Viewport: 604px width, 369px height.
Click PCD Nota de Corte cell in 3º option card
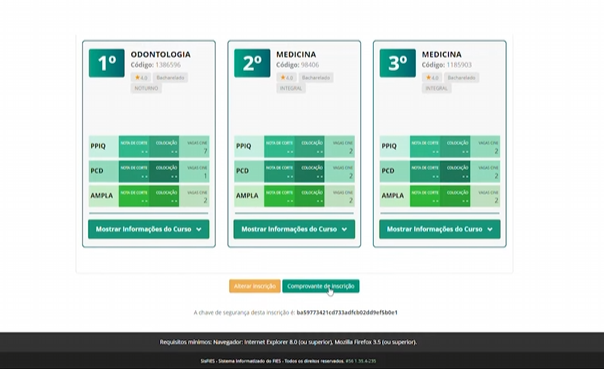[425, 171]
